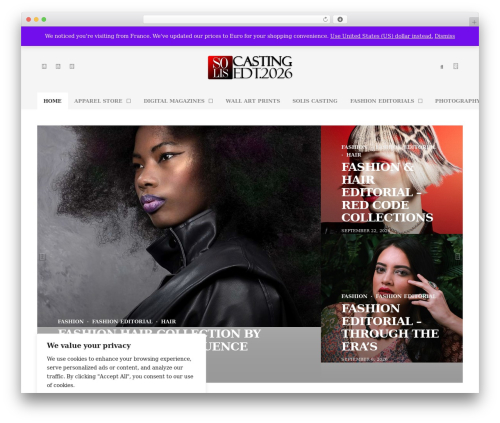Click the first social icon in header
This screenshot has height=423, width=500.
pos(44,66)
